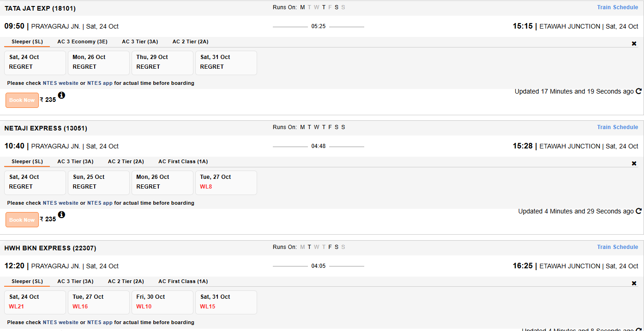Open NTES website link under HWH BKN EXPRESS
Image resolution: width=644 pixels, height=331 pixels.
pyautogui.click(x=60, y=323)
